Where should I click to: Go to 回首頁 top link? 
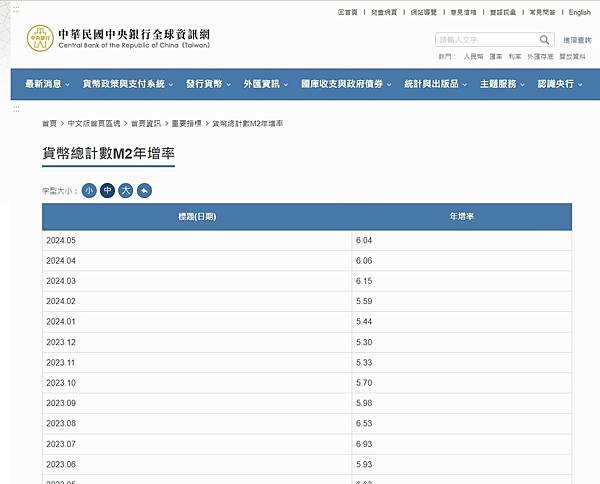347,12
